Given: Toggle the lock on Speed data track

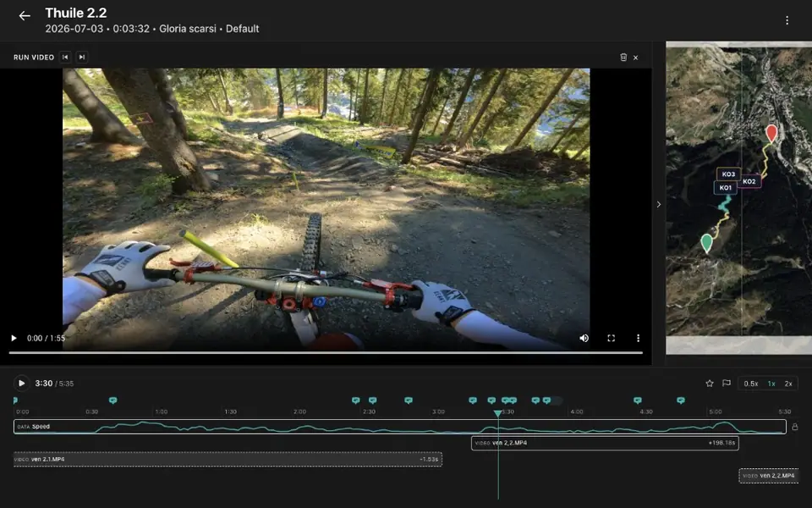Looking at the screenshot, I should tap(795, 427).
